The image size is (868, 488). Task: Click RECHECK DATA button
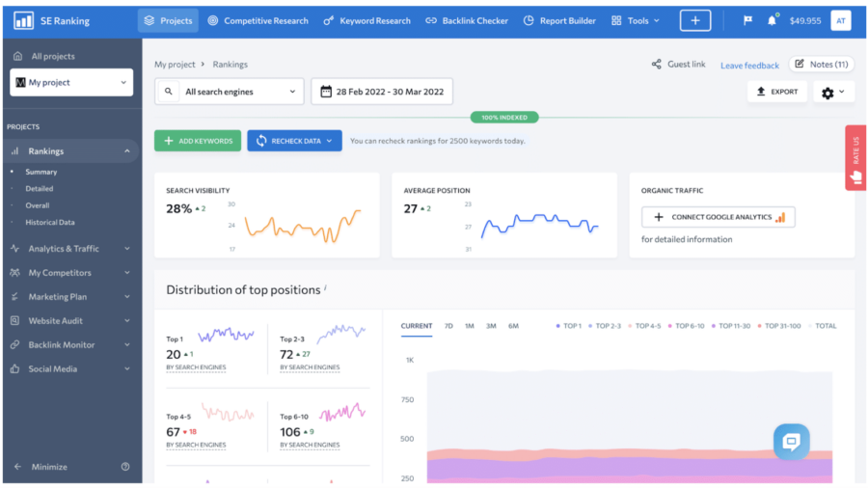coord(294,141)
